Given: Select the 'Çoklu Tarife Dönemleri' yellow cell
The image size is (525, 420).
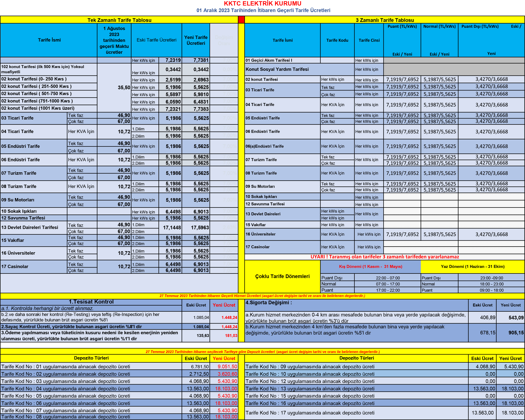Looking at the screenshot, I should (282, 276).
